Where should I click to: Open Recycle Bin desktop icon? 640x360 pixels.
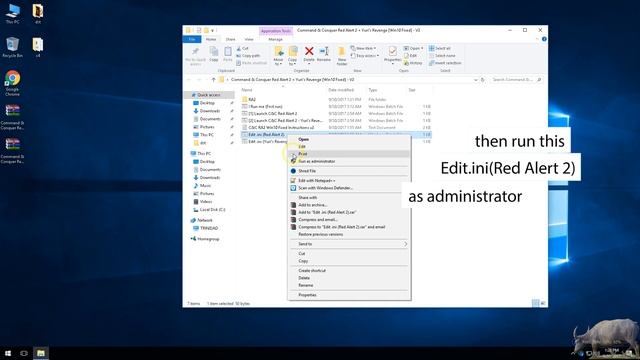[x=12, y=47]
